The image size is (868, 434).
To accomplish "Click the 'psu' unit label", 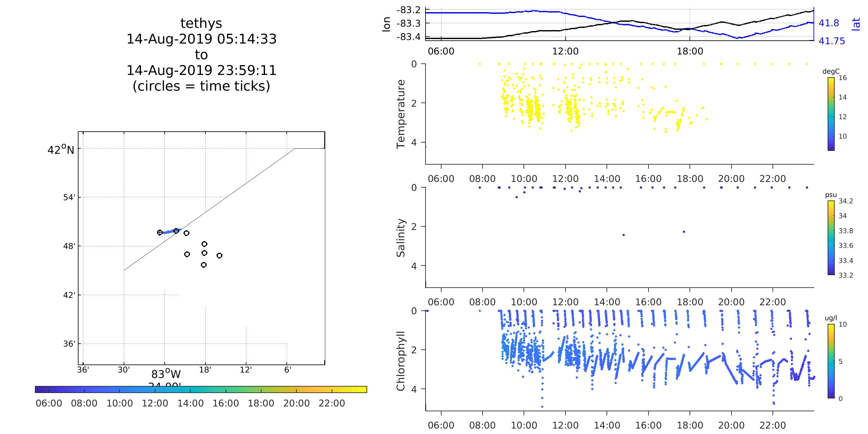I will pyautogui.click(x=831, y=195).
